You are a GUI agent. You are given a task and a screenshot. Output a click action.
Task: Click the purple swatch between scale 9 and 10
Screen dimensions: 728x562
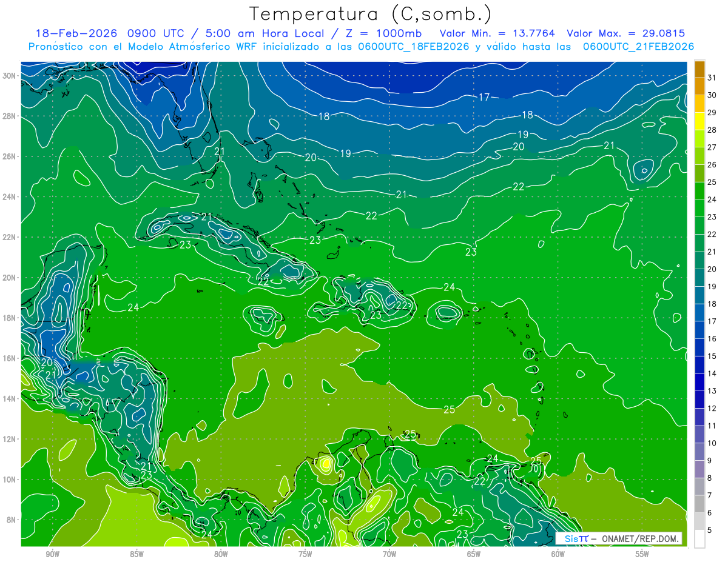point(700,452)
